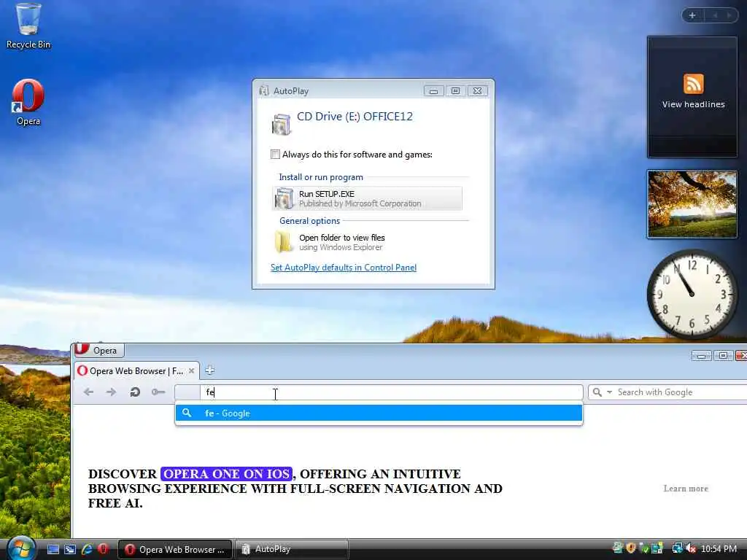Click the Learn more link
This screenshot has height=560, width=747.
[x=686, y=489]
